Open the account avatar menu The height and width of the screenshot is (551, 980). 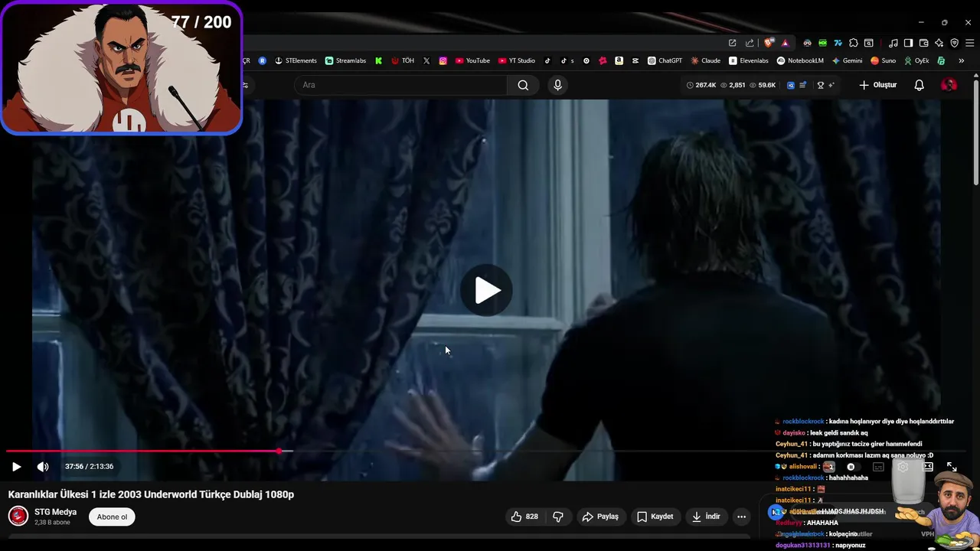click(x=949, y=85)
